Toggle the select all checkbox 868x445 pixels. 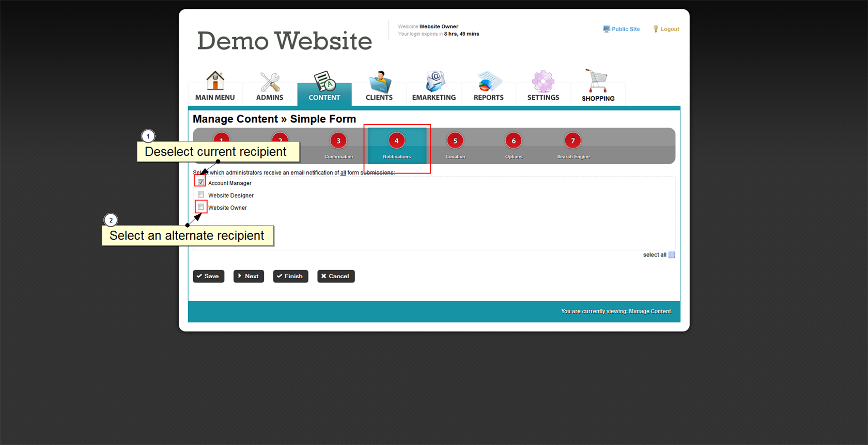(672, 255)
